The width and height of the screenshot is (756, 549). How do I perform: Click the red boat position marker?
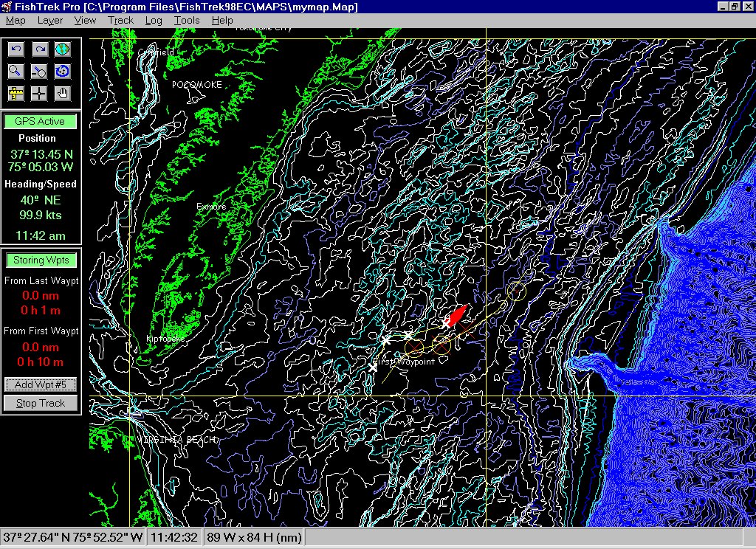(x=456, y=315)
